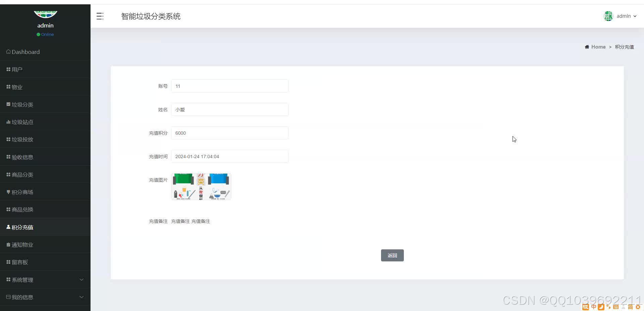
Task: Open the Dashboard menu item
Action: click(x=23, y=52)
